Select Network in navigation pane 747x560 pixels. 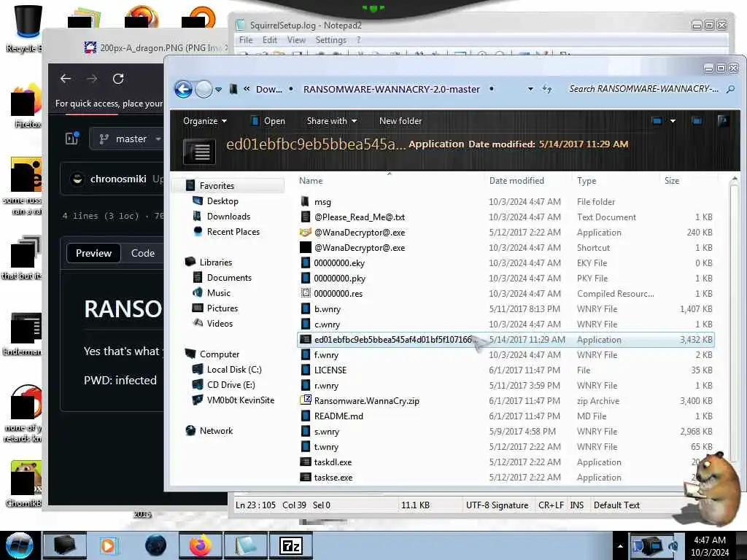click(x=216, y=430)
